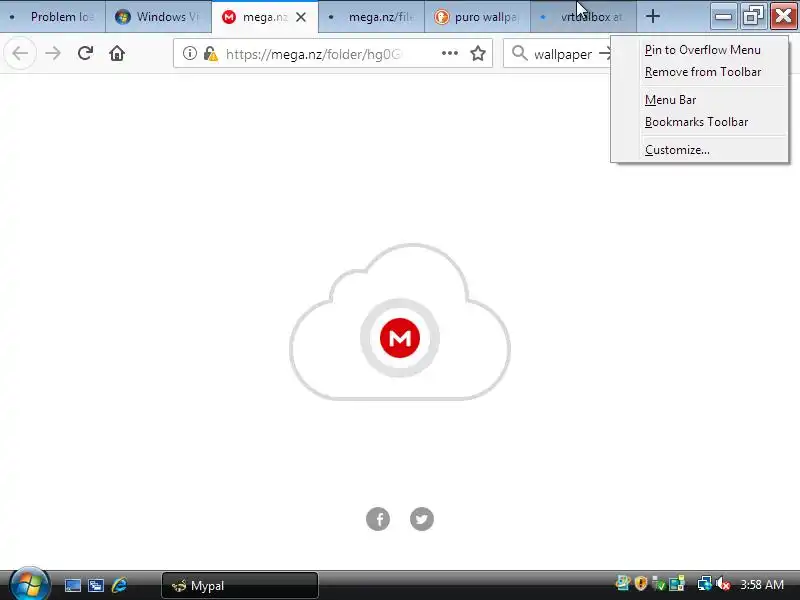This screenshot has height=600, width=800.
Task: Click the wallpaper search box
Action: click(563, 54)
